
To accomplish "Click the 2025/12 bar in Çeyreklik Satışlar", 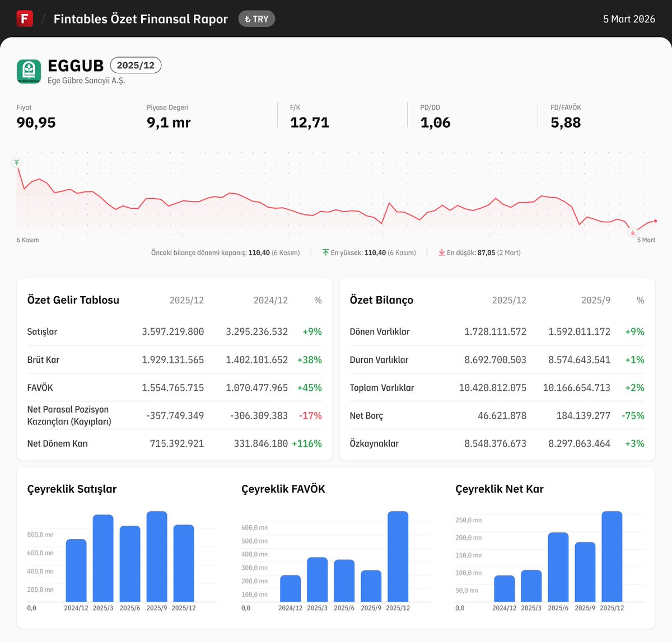I will 184,563.
